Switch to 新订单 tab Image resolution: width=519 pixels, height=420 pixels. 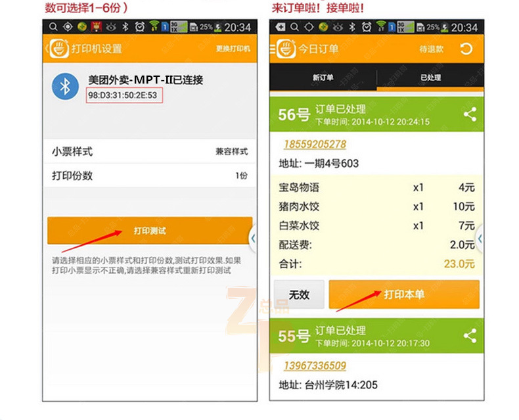(323, 78)
